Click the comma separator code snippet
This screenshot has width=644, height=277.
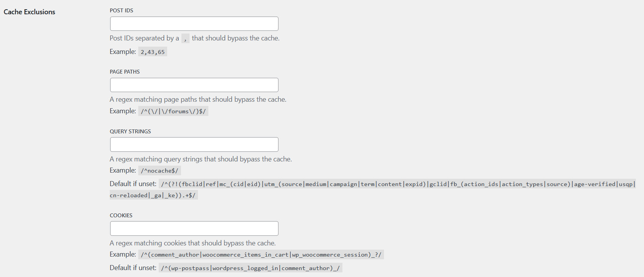tap(185, 39)
